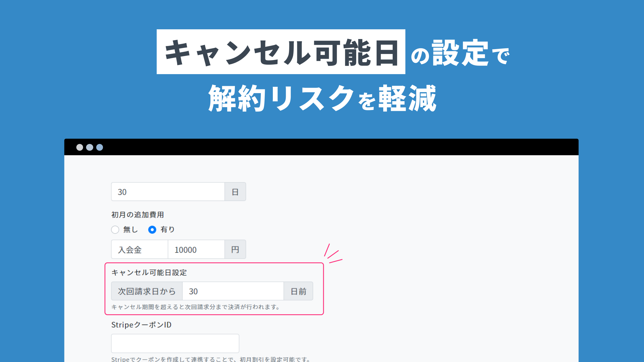This screenshot has height=362, width=644.
Task: Click the empty StripeクーポンID input field
Action: [175, 343]
